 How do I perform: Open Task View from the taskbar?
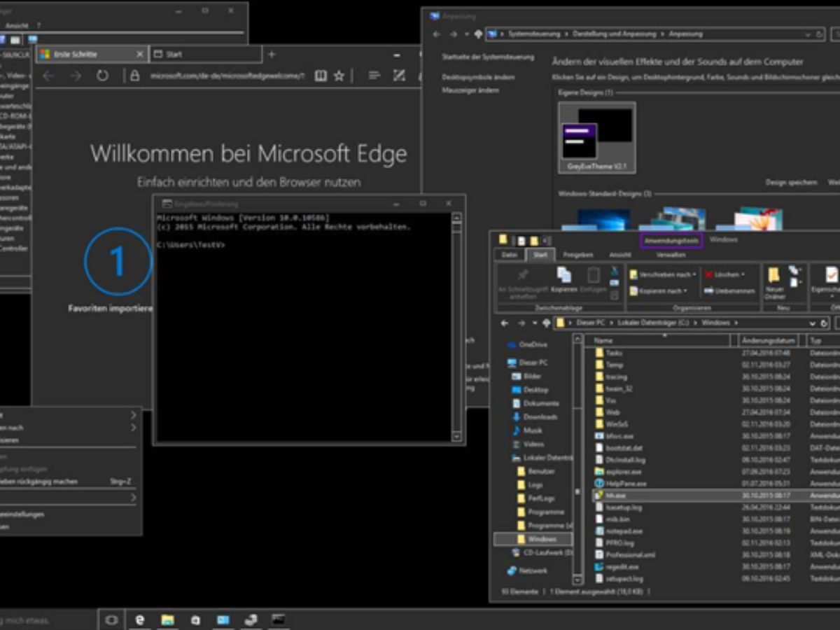click(111, 619)
